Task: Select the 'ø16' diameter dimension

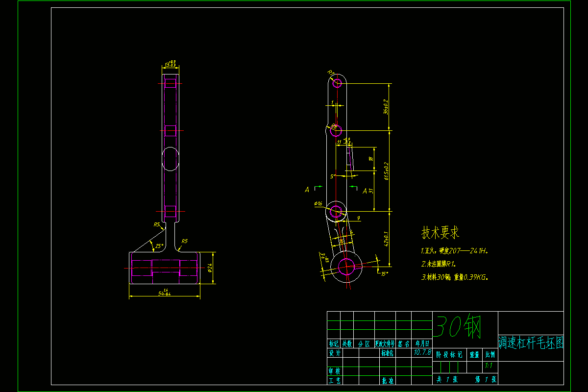Action: tap(318, 203)
